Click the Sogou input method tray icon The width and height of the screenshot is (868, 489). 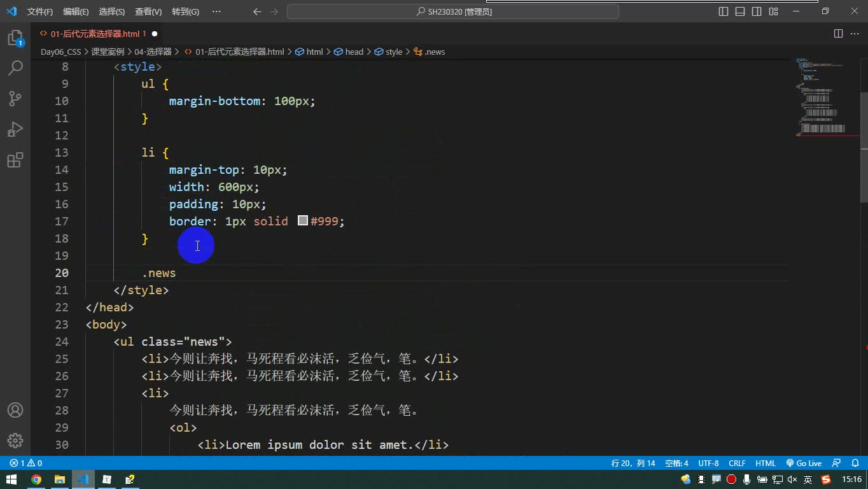click(x=826, y=479)
